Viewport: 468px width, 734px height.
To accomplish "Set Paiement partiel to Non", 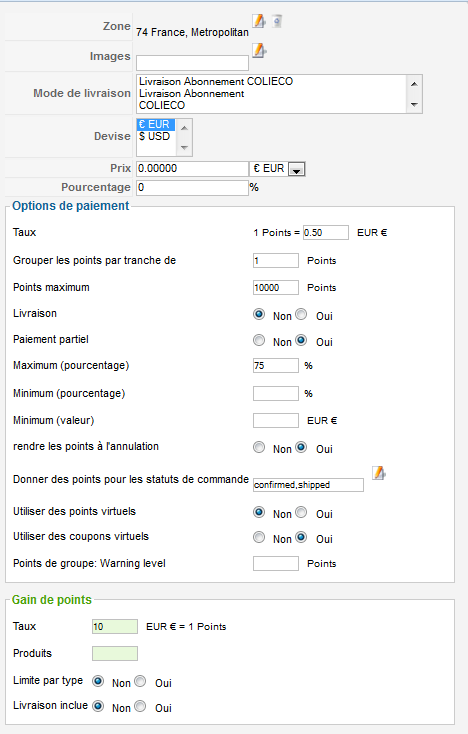I will (259, 340).
